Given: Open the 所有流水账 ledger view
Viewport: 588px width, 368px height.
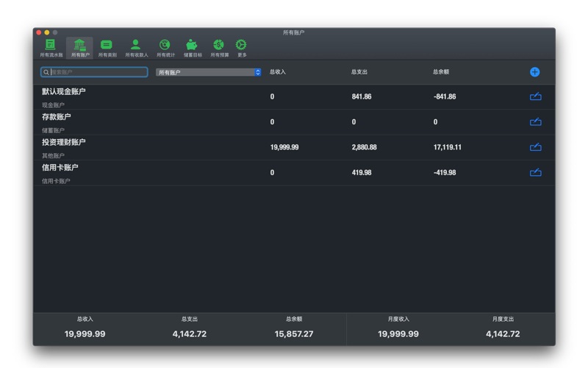Looking at the screenshot, I should 51,47.
